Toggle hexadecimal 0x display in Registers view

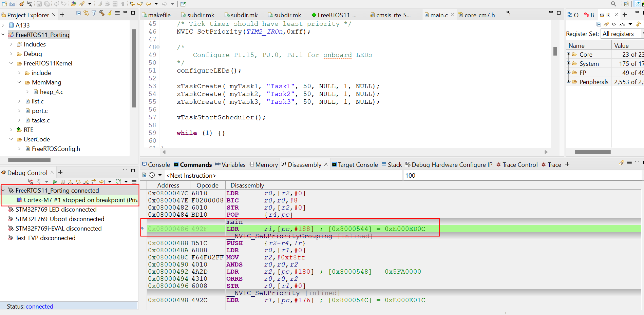pyautogui.click(x=614, y=24)
